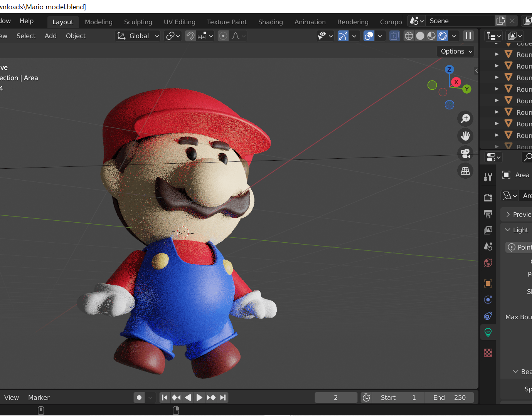Pause viewport render preview

point(468,36)
